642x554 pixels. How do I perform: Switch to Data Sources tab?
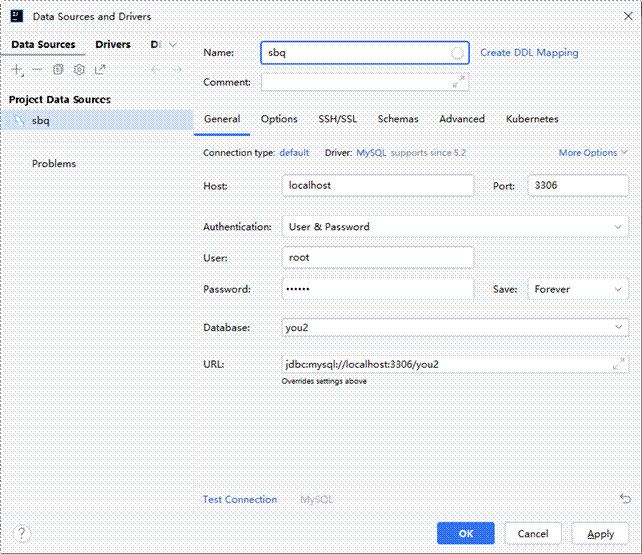coord(43,44)
